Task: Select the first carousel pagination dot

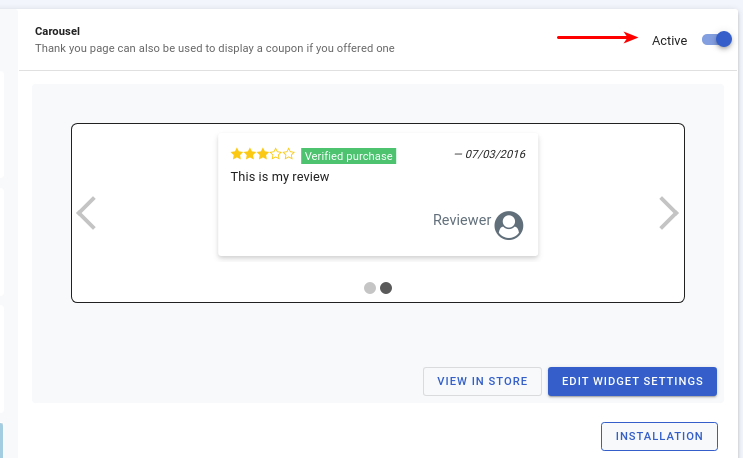Action: (x=370, y=288)
